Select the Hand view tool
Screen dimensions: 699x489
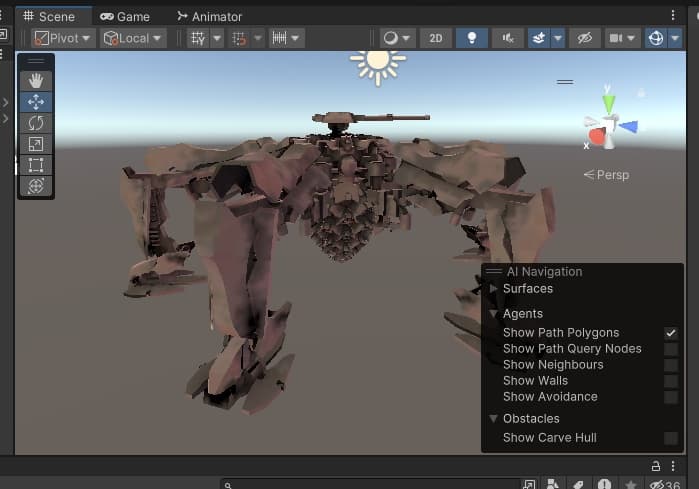pyautogui.click(x=37, y=80)
